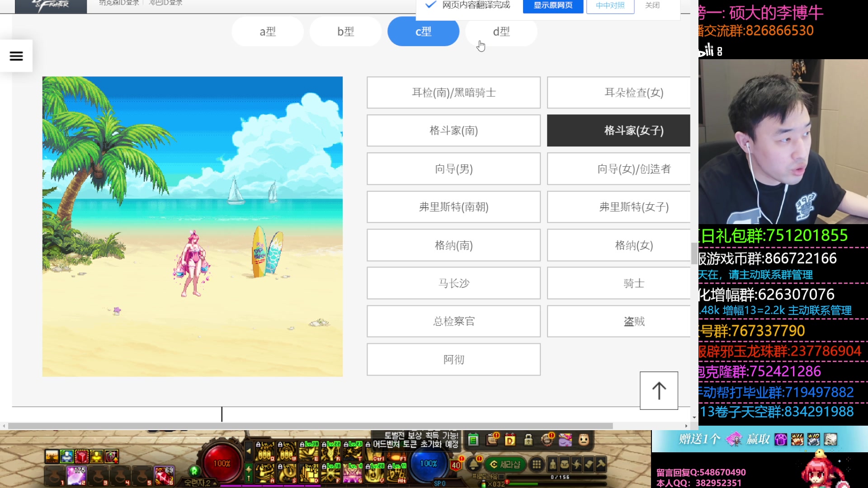This screenshot has width=868, height=488.
Task: Click the orange D icon in game toolbar
Action: pos(510,440)
